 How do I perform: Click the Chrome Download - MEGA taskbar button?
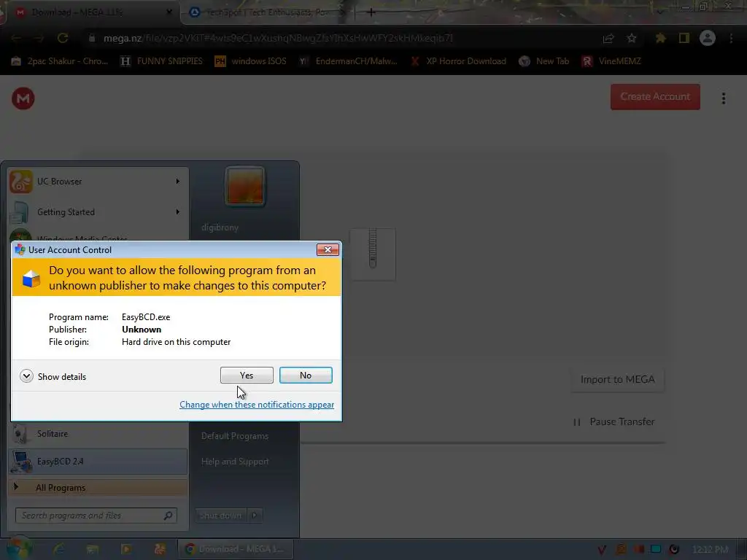(236, 550)
